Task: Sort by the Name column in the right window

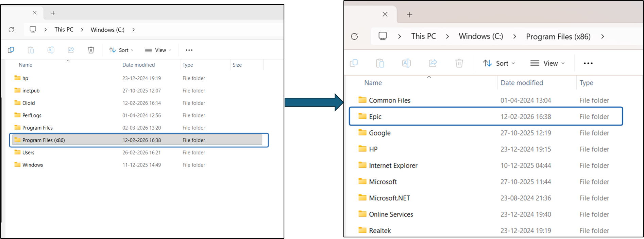Action: [373, 83]
